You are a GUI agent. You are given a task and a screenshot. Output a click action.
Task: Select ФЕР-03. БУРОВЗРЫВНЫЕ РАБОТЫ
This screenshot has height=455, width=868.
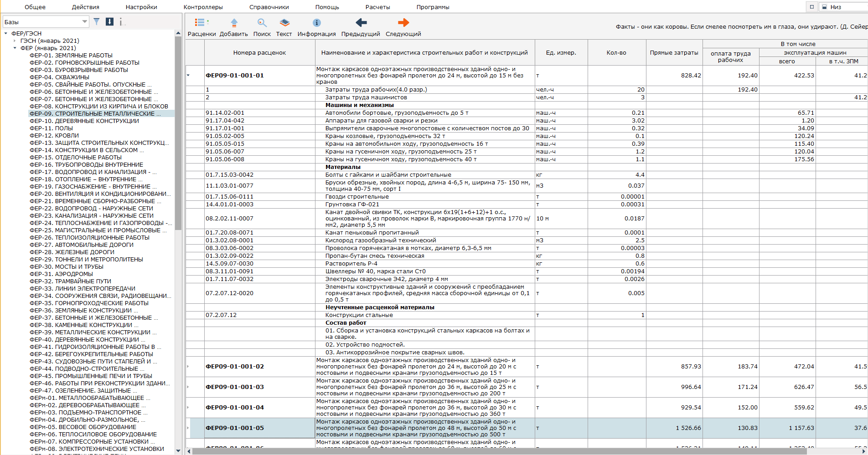[79, 70]
